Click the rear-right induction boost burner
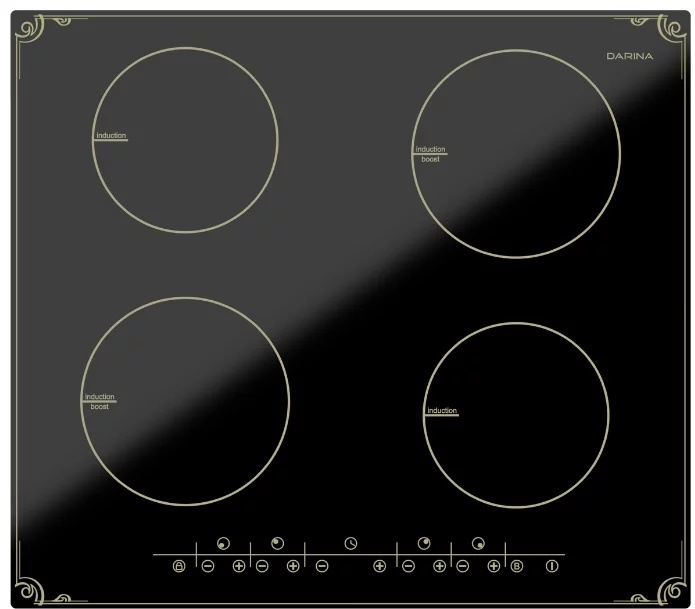Screen dimensions: 695x609 click(516, 153)
